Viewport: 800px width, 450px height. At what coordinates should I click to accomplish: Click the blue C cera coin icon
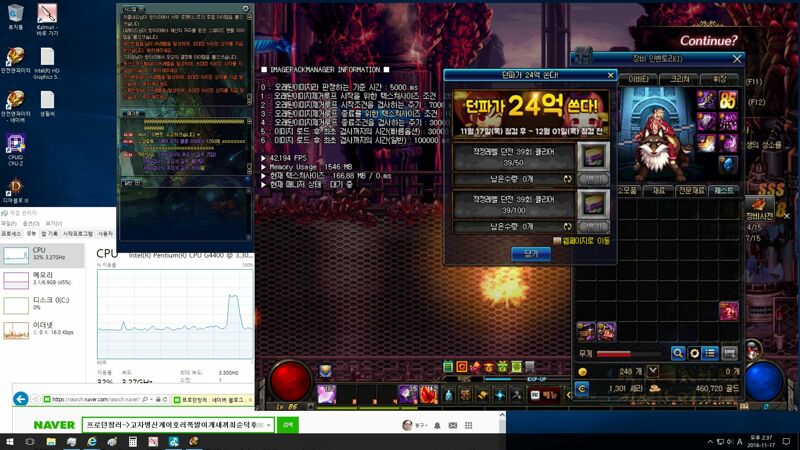pos(582,389)
